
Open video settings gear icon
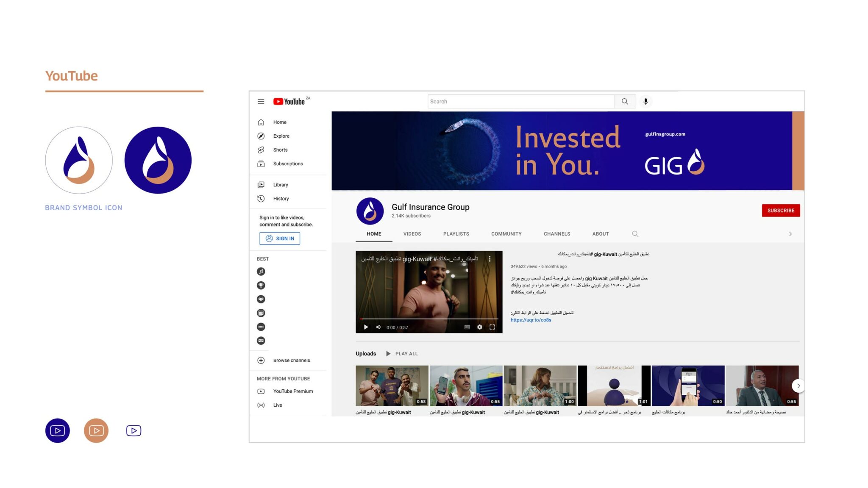coord(479,327)
